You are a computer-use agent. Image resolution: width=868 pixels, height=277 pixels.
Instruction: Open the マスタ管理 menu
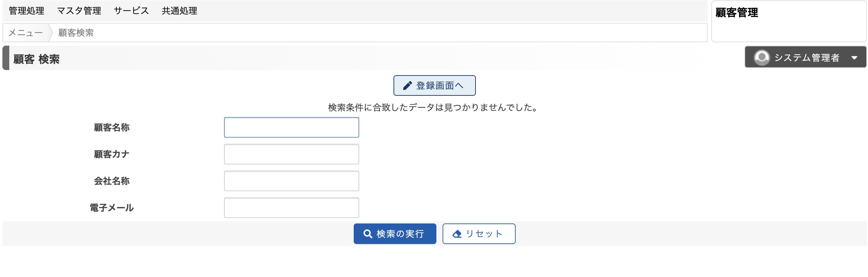point(79,11)
